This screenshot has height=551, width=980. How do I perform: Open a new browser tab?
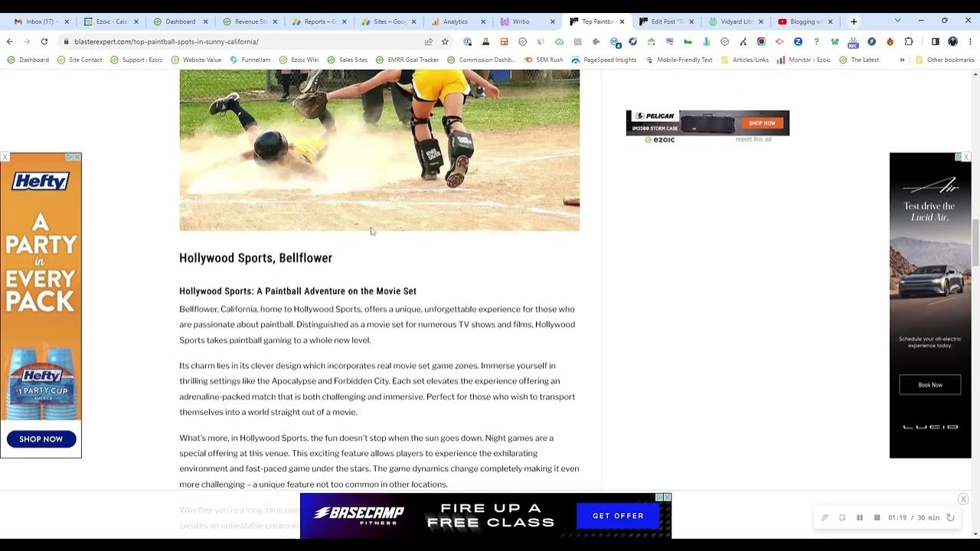(x=854, y=21)
